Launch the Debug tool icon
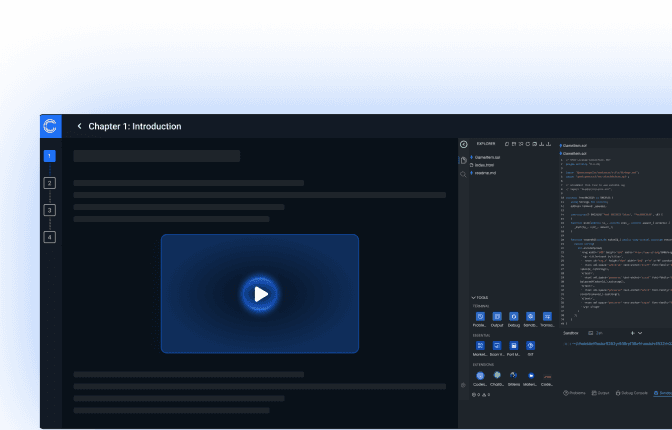The image size is (672, 430). pyautogui.click(x=514, y=316)
